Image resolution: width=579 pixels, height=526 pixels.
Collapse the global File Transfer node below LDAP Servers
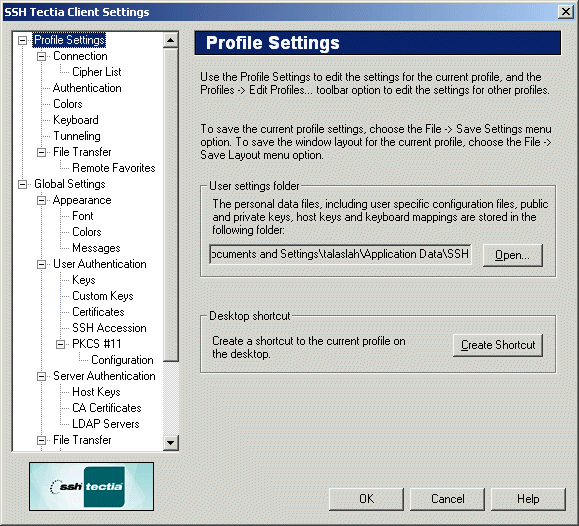pos(42,440)
